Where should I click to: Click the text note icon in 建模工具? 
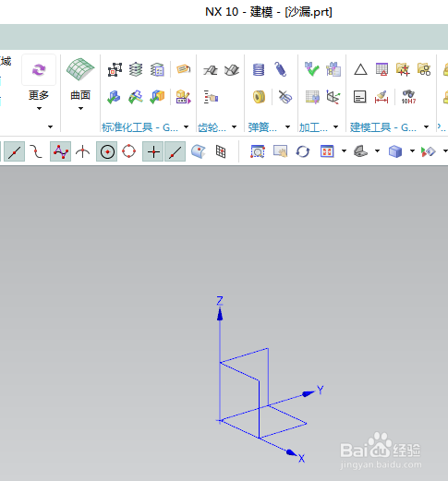[359, 97]
